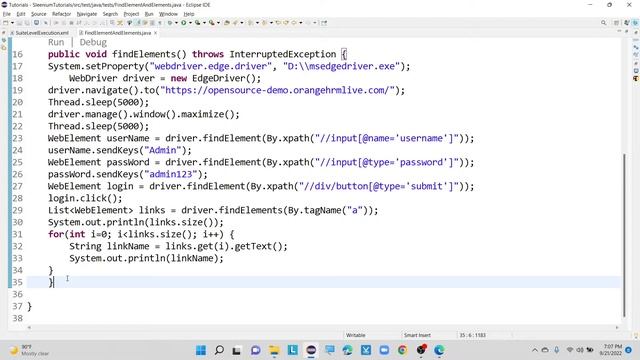The image size is (640, 360).
Task: Expand the Run configurations dropdown arrow
Action: point(190,23)
